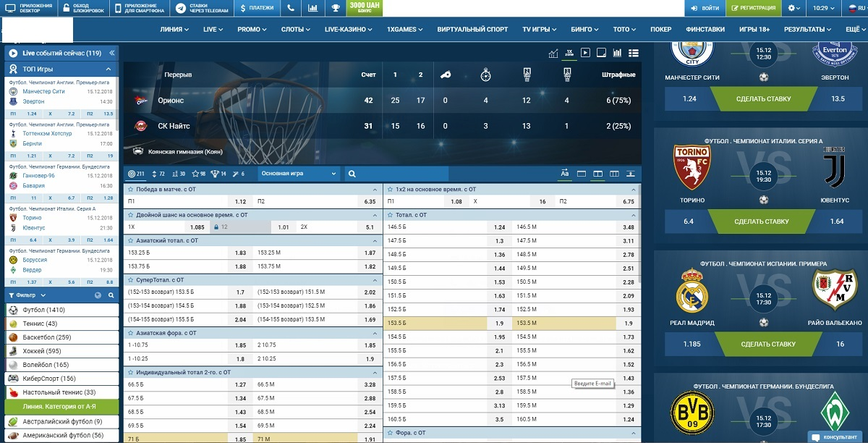Favorite the 'СуперТотал' market star
The image size is (868, 443).
coord(130,279)
